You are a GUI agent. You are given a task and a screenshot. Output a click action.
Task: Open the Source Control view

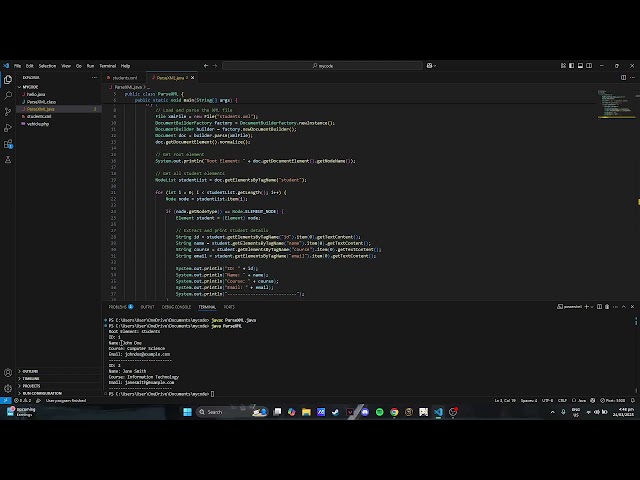(8, 111)
